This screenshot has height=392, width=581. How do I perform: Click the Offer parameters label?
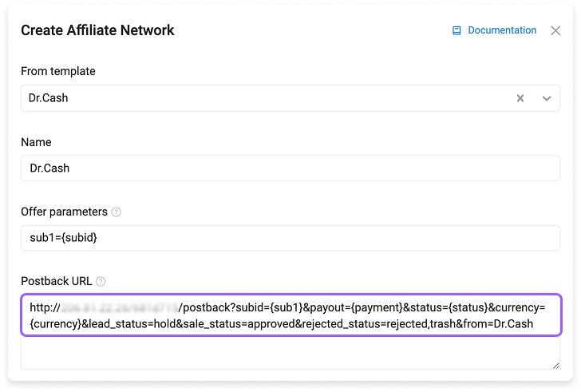click(64, 212)
